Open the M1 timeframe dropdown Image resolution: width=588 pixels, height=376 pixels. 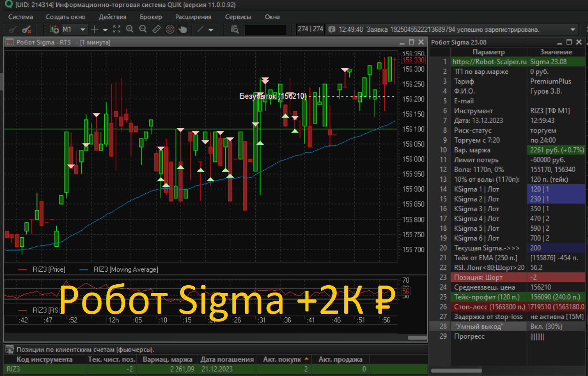[74, 29]
